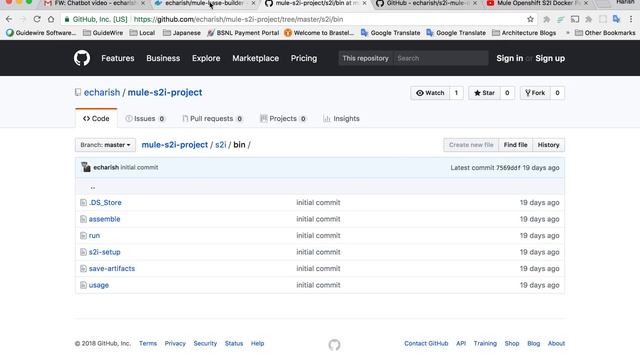Click the Watch count of 1
This screenshot has height=360, width=640.
click(456, 93)
